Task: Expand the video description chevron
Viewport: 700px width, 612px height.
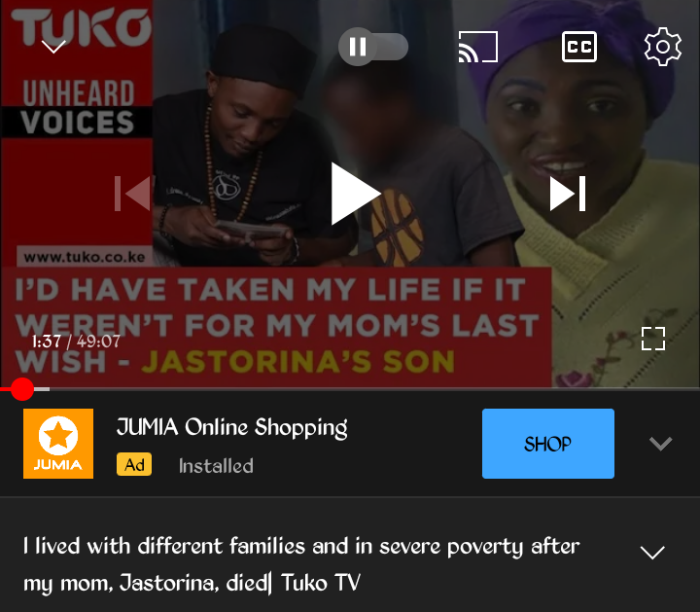Action: pyautogui.click(x=652, y=552)
